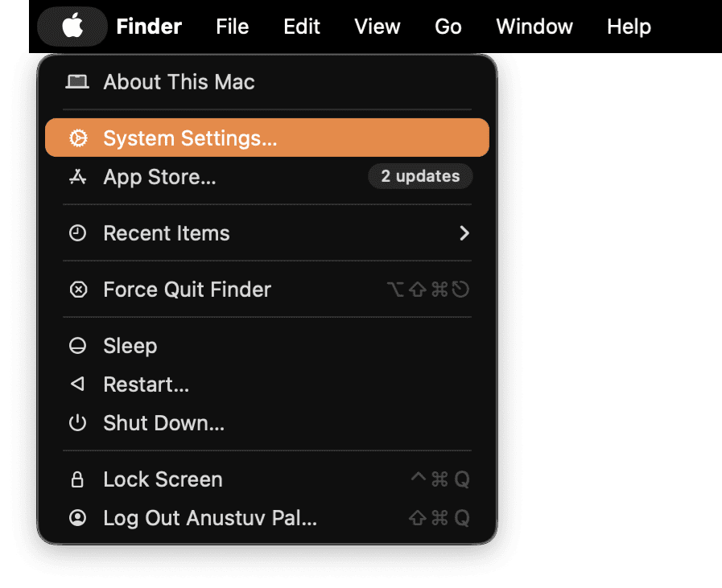Click the gear icon for System Settings
The width and height of the screenshot is (722, 588).
[x=78, y=138]
